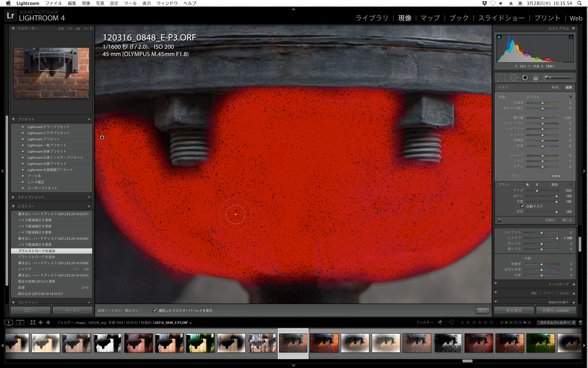Select the Spot Removal tool
This screenshot has height=368, width=588.
tap(514, 78)
